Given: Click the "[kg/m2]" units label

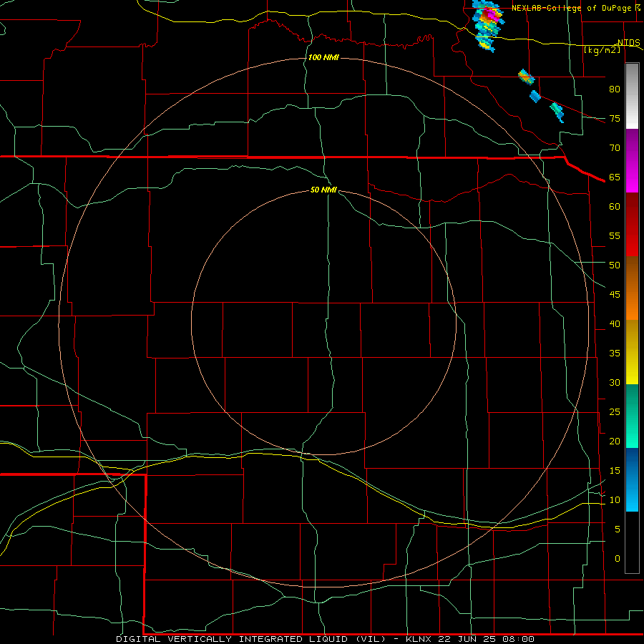Looking at the screenshot, I should pyautogui.click(x=602, y=50).
